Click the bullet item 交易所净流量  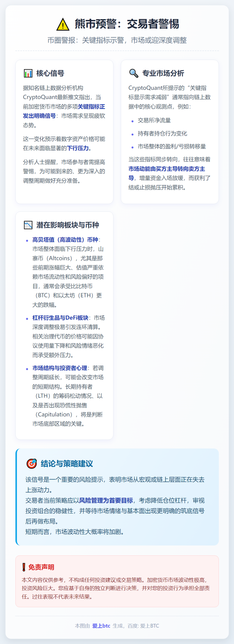pyautogui.click(x=154, y=120)
